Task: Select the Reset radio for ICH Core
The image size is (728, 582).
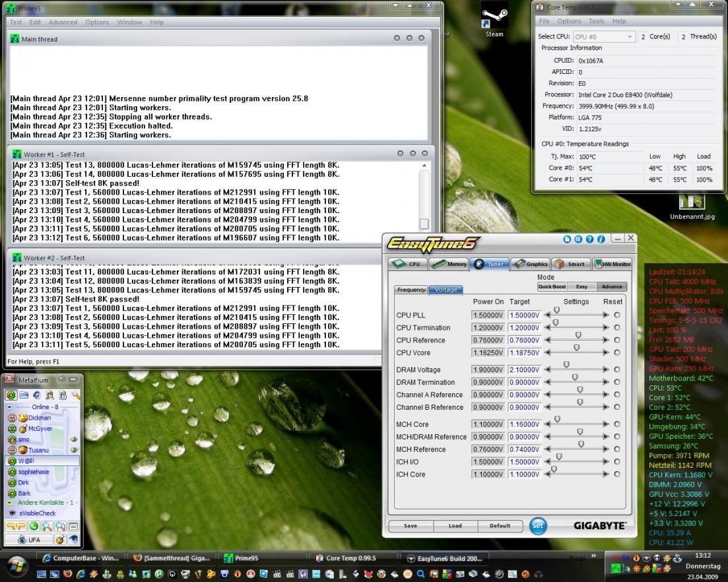Action: coord(616,474)
